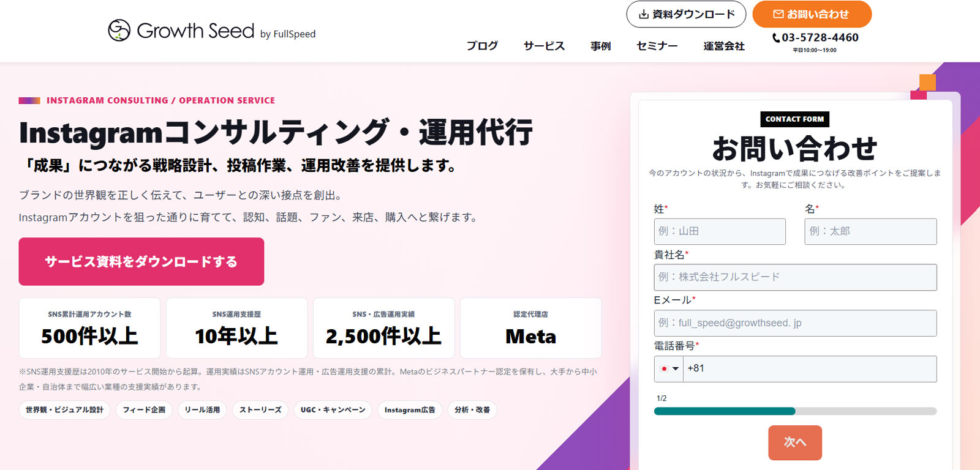Focus the 貴社名 company name field
The height and width of the screenshot is (470, 980).
(x=795, y=277)
